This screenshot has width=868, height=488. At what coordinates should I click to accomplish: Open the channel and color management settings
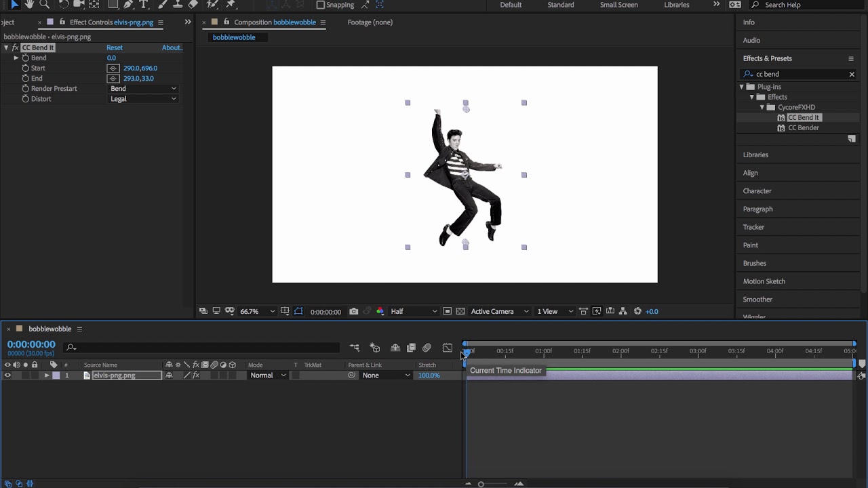[380, 312]
